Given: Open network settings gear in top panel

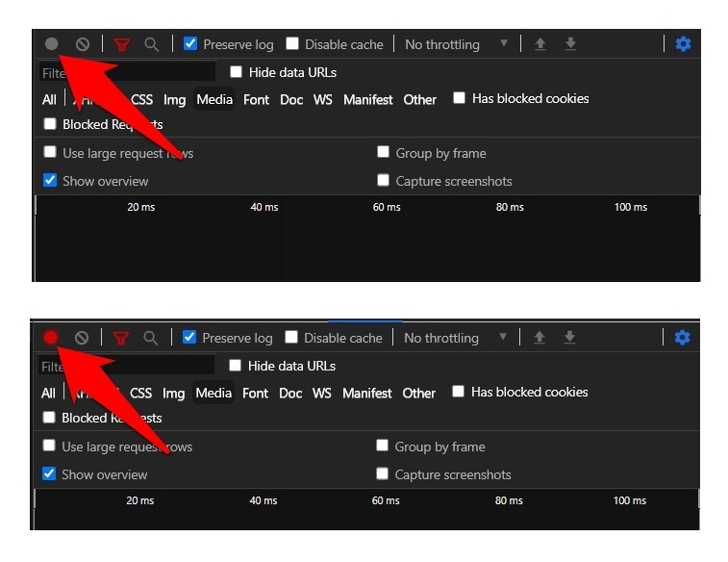Looking at the screenshot, I should [x=683, y=44].
